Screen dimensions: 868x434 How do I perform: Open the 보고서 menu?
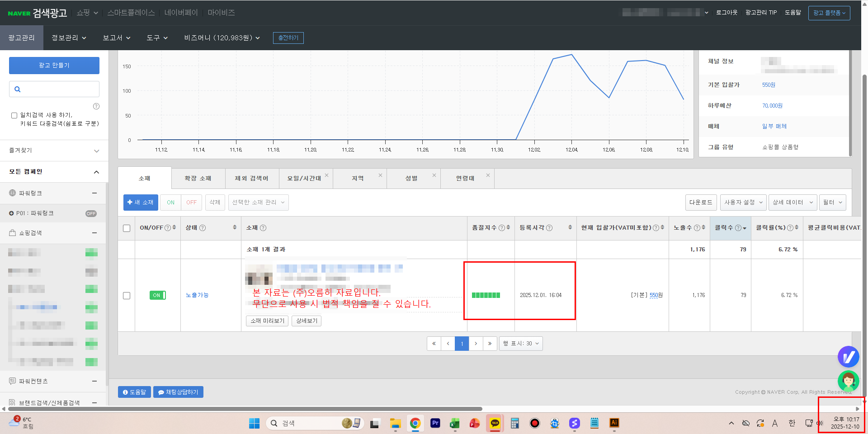[x=116, y=38]
